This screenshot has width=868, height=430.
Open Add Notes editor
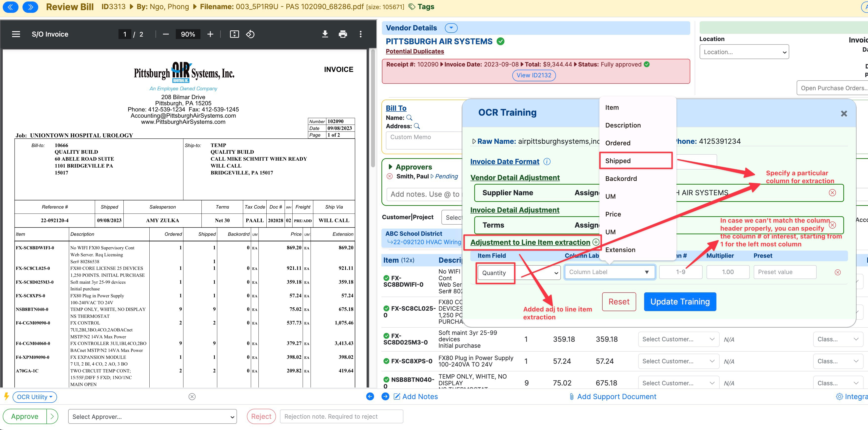coord(416,397)
